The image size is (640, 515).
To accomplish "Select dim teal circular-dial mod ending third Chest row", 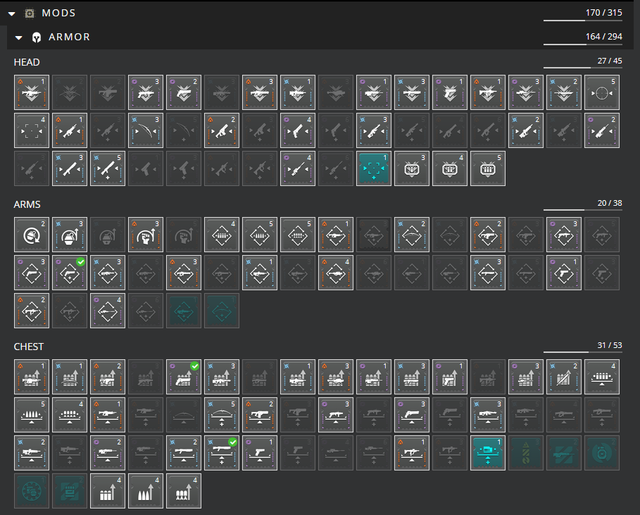I will click(x=602, y=452).
